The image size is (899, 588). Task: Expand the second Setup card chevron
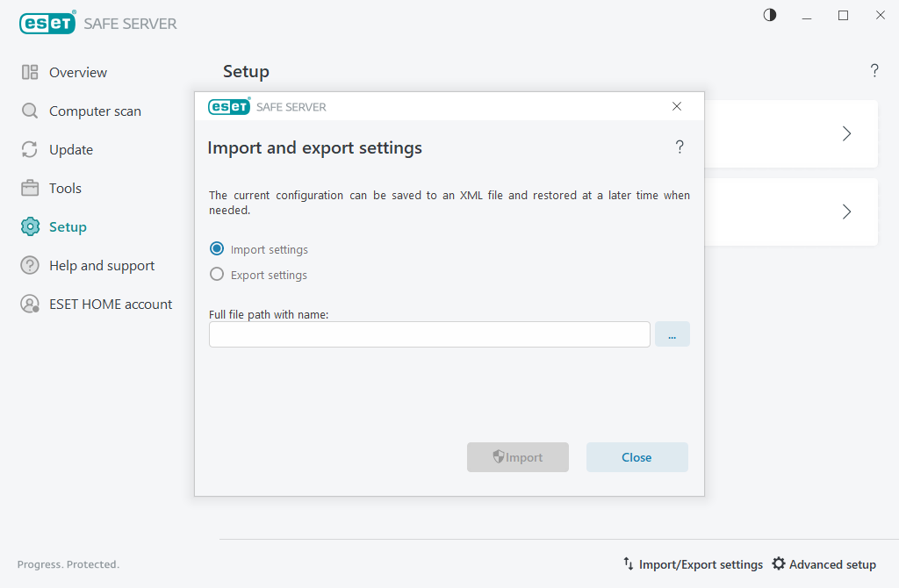(x=846, y=212)
